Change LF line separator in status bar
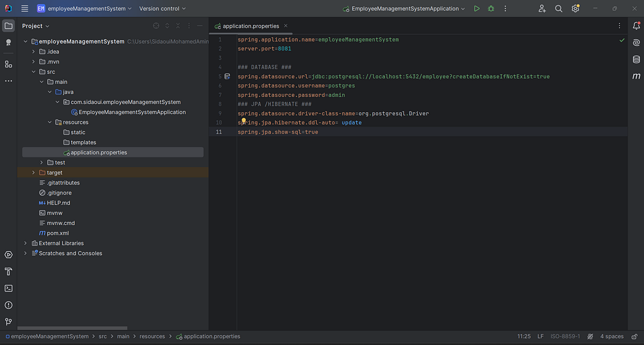The height and width of the screenshot is (345, 644). pos(540,336)
